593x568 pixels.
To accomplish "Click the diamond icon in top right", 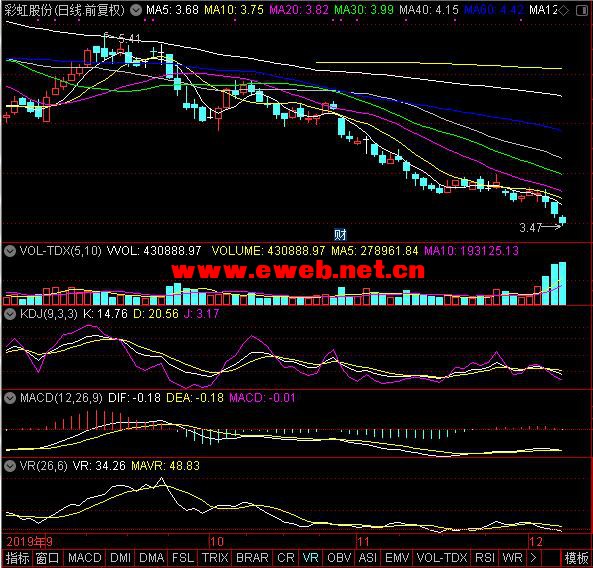I will pyautogui.click(x=564, y=11).
